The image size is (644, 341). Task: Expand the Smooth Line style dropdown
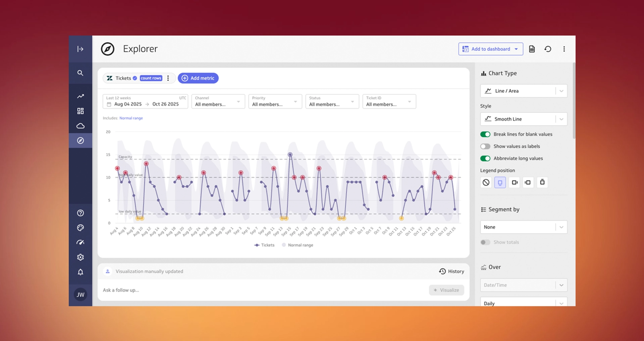click(523, 119)
